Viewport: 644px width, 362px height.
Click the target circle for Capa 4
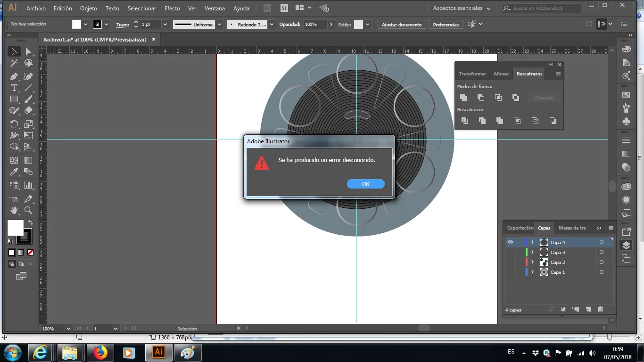[602, 242]
